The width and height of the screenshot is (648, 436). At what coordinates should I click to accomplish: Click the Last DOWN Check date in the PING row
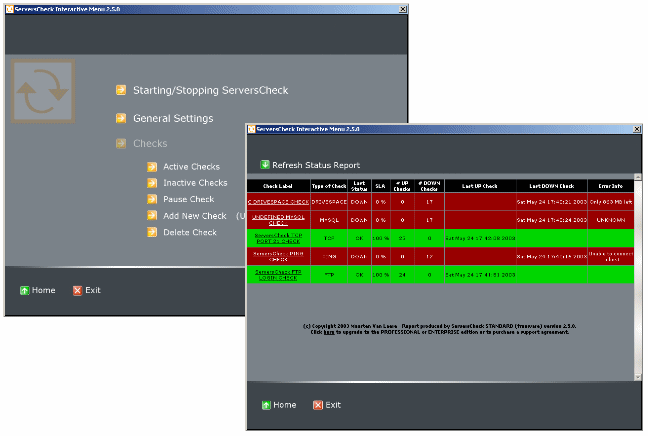point(552,257)
